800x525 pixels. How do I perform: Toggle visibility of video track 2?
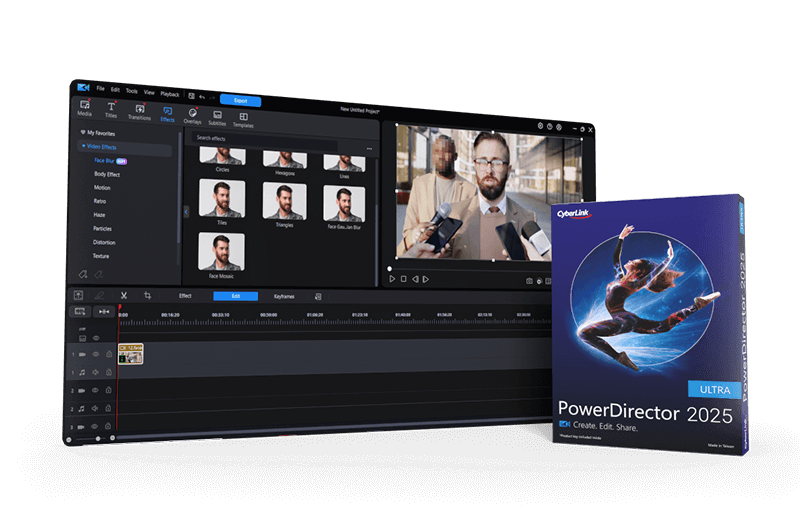[x=95, y=390]
